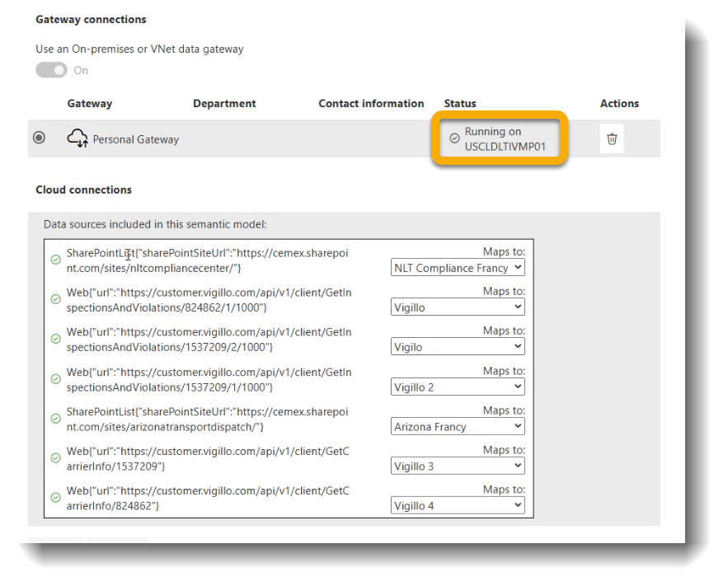Click the nltcompliancecenter SharePointList source text
Image resolution: width=728 pixels, height=586 pixels.
coord(207,260)
